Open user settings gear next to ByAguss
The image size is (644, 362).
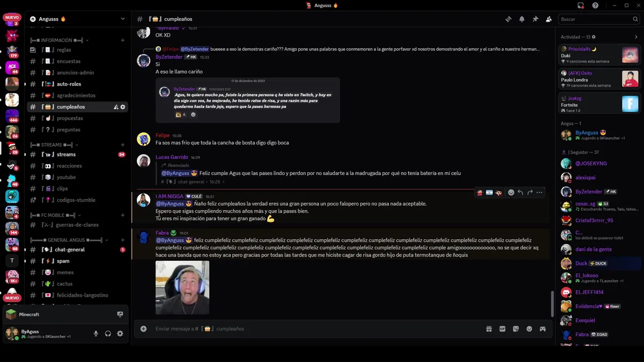(x=120, y=333)
